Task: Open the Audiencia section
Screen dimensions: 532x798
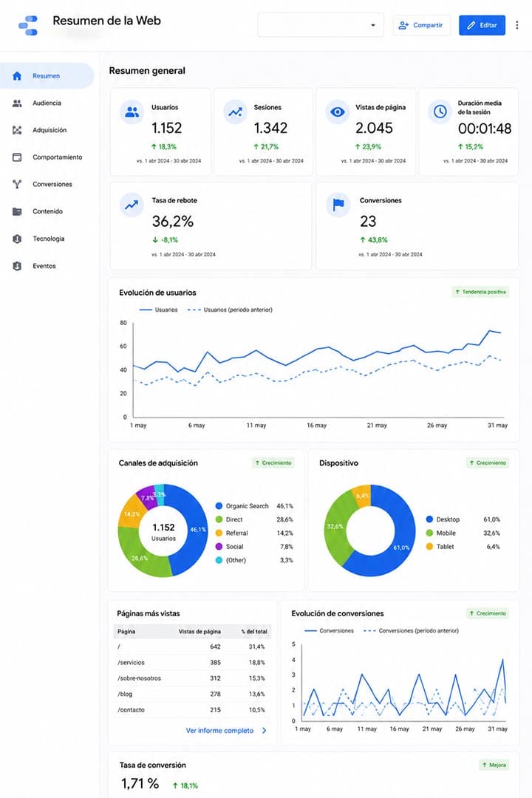Action: (x=47, y=103)
